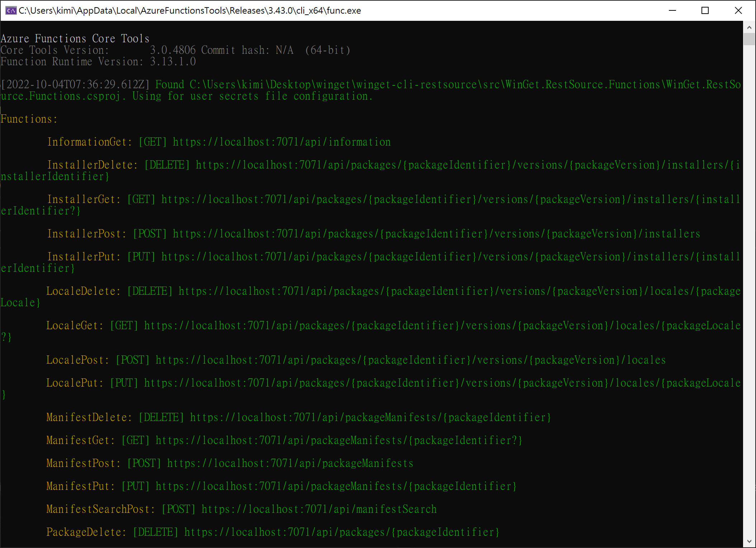Click the ManifestDelete function name
Screen dimensions: 756x548
89,417
